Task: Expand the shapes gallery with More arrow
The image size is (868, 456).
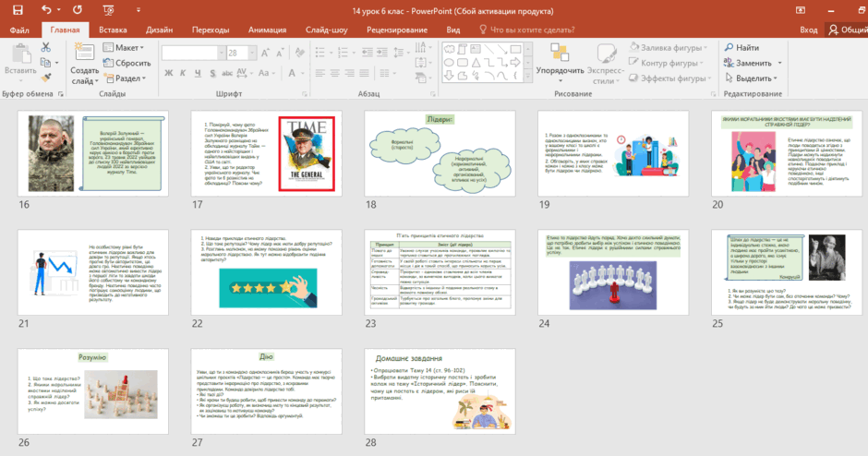Action: pyautogui.click(x=528, y=78)
